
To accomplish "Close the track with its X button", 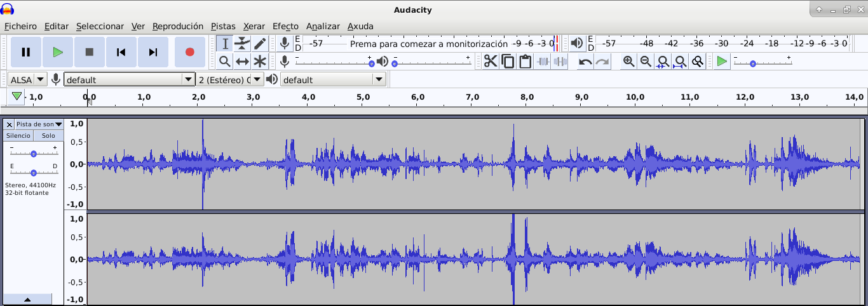I will tap(9, 124).
